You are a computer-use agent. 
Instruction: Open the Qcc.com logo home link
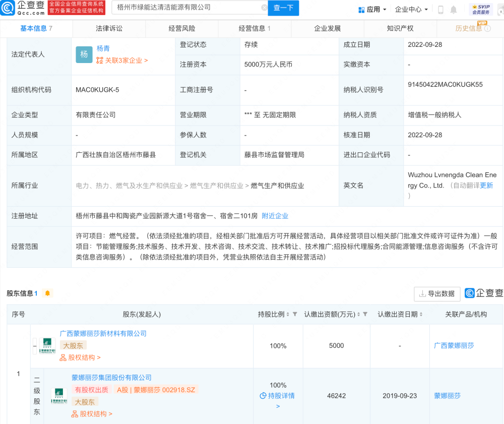23,8
